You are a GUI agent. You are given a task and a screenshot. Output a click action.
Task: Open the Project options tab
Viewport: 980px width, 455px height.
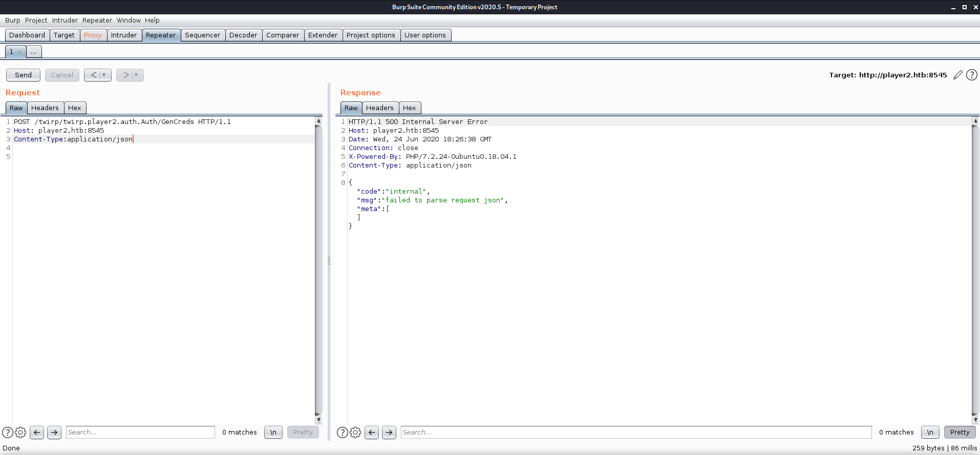(x=371, y=35)
